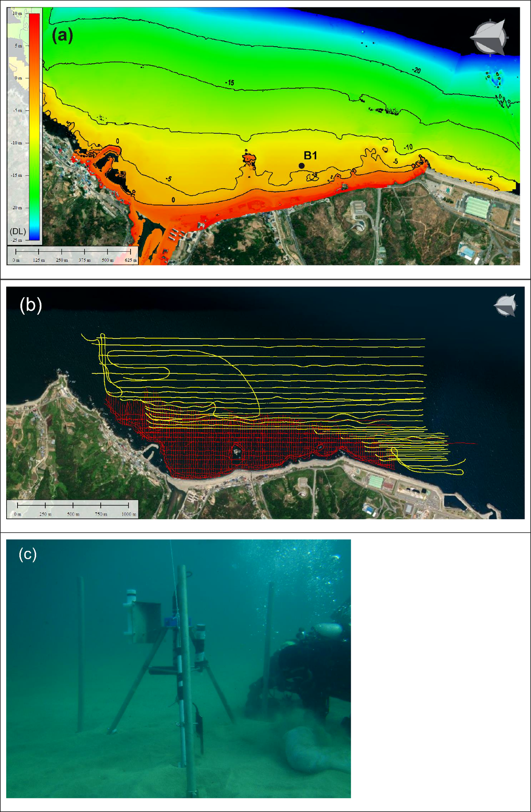Screen dimensions: 531x812
Task: Select the "(a)" panel label
Action: tap(62, 35)
